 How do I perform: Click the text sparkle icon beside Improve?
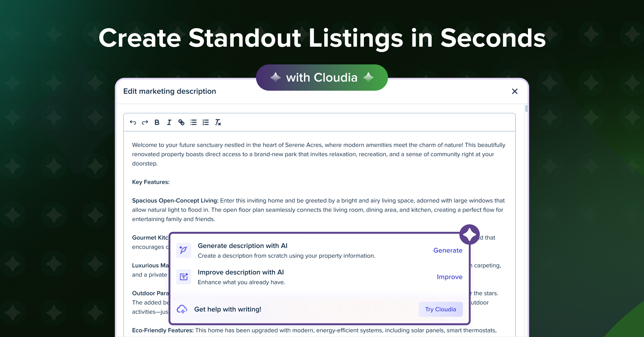pos(184,277)
